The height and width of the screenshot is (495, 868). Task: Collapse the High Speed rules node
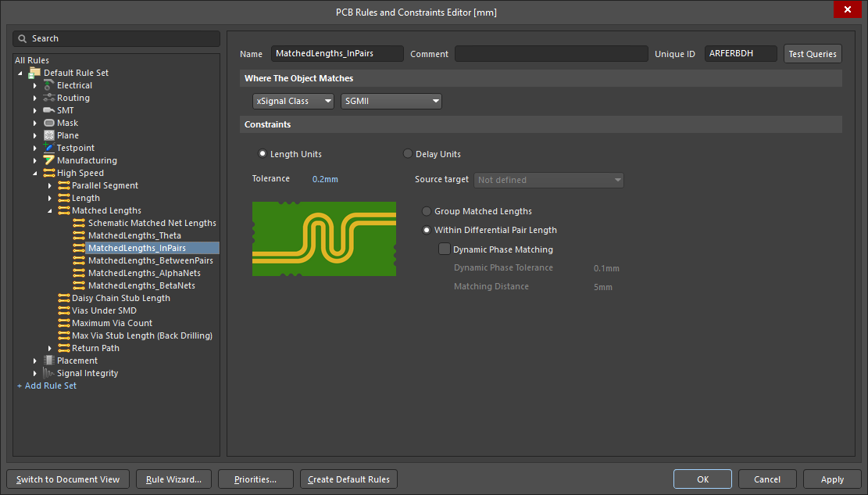[x=35, y=173]
